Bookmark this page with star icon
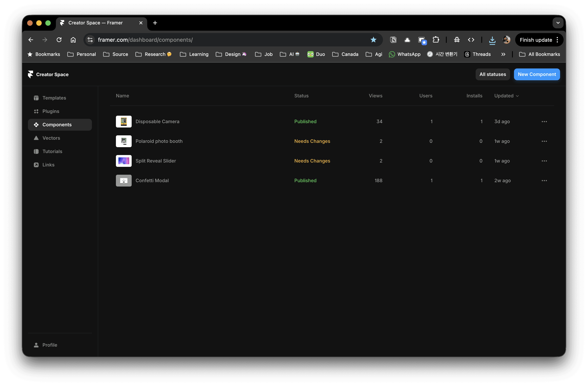 tap(373, 40)
